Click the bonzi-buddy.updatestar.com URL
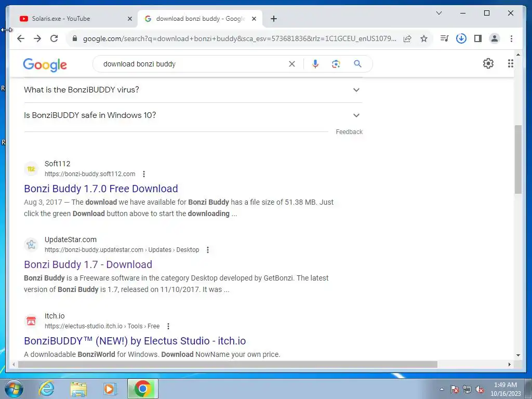This screenshot has height=399, width=532. click(122, 250)
